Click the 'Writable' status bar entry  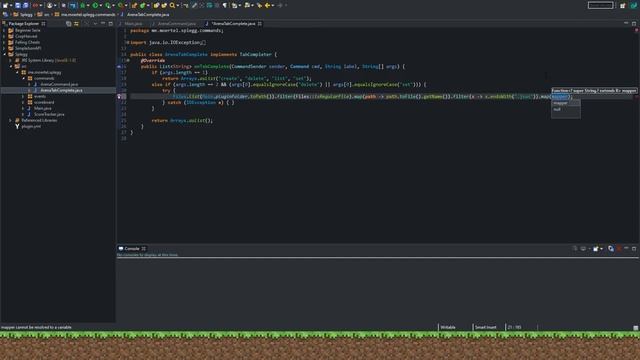click(448, 327)
